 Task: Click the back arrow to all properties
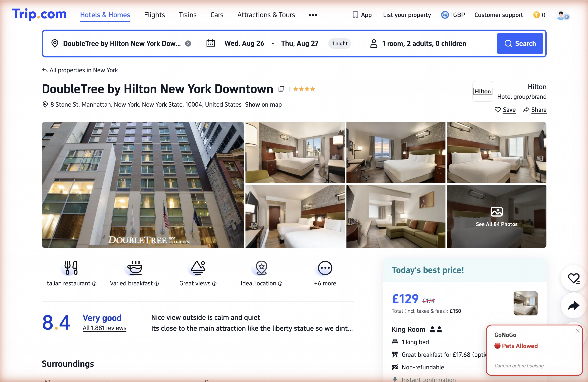click(45, 70)
